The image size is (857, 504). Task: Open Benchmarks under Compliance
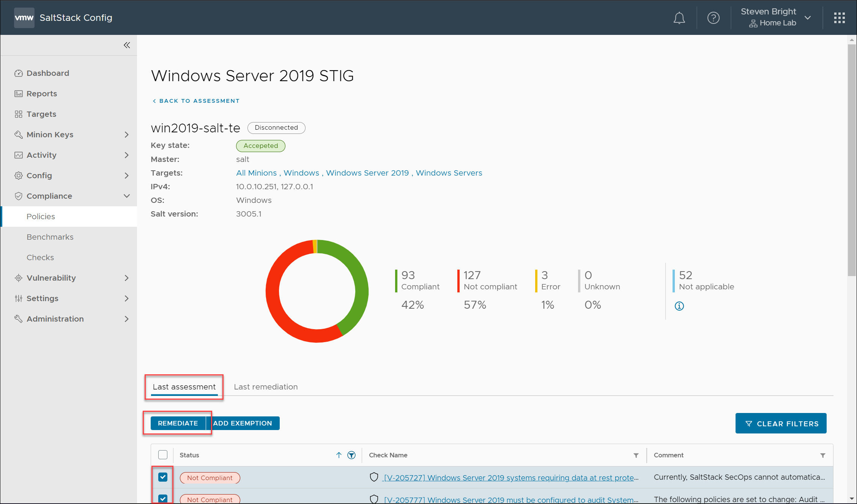50,237
